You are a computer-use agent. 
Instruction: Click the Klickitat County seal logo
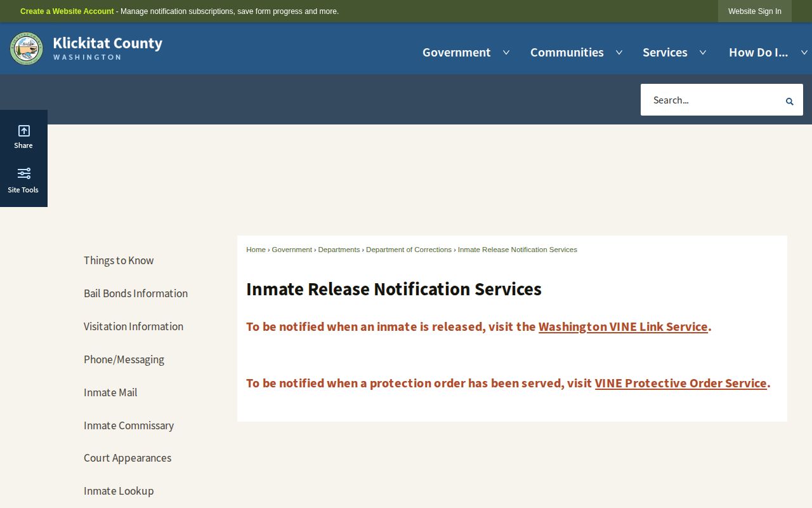27,49
